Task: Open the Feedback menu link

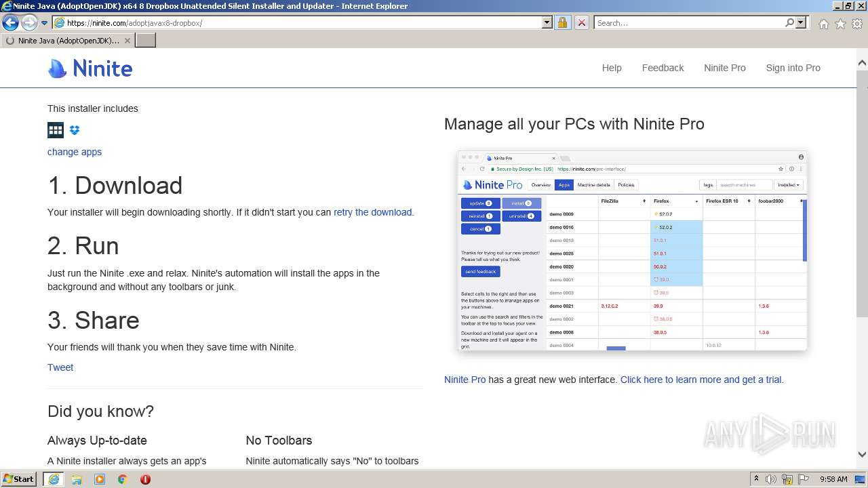Action: [x=663, y=68]
